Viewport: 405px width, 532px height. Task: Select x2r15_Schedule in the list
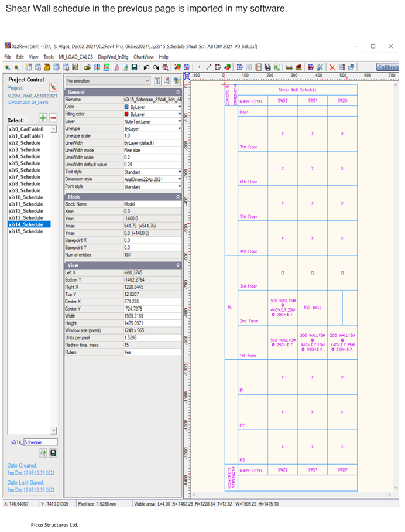(26, 231)
